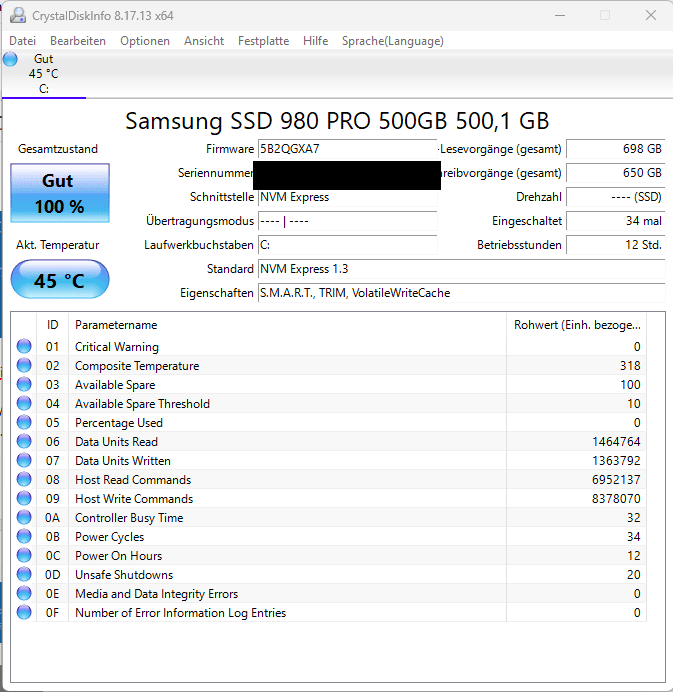Click the Eingeschaltet value 34 mal

coord(615,221)
